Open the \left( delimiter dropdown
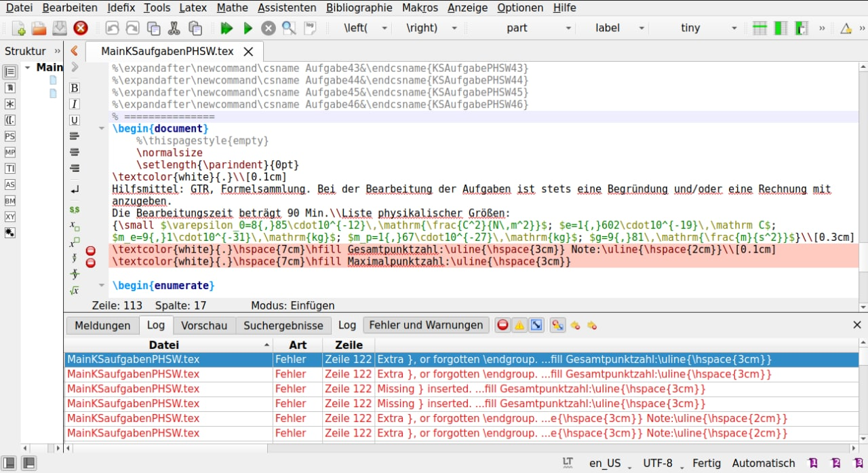Image resolution: width=868 pixels, height=473 pixels. point(384,29)
